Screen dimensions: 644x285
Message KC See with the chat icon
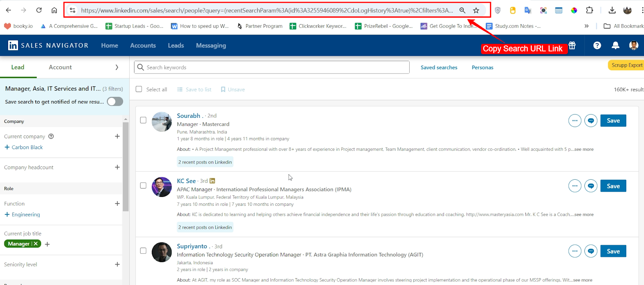coord(591,186)
